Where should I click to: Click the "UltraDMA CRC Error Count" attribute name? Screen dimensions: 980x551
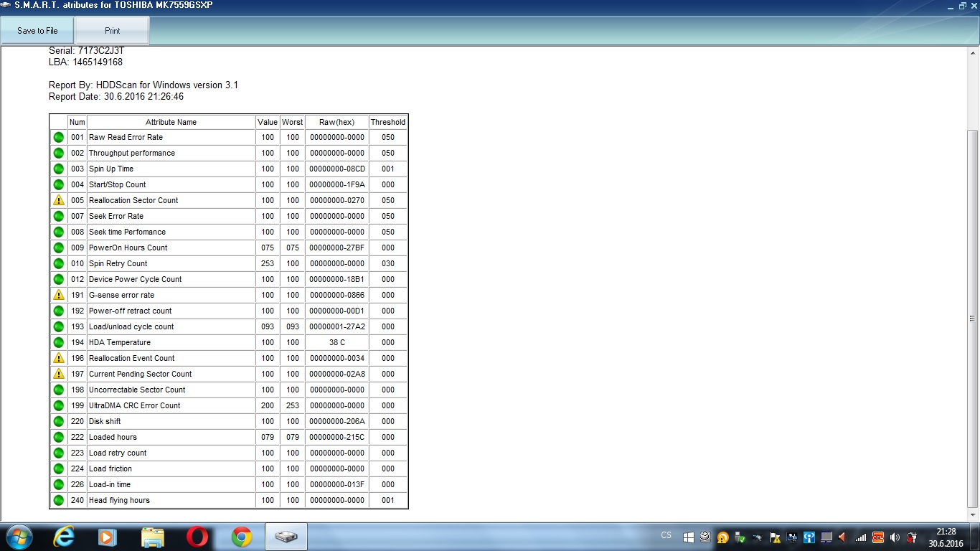135,405
